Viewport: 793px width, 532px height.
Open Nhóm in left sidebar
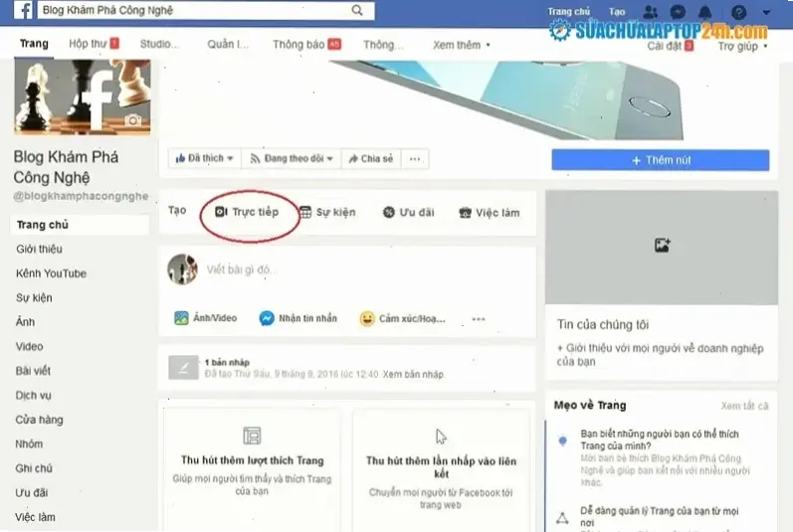[x=29, y=443]
